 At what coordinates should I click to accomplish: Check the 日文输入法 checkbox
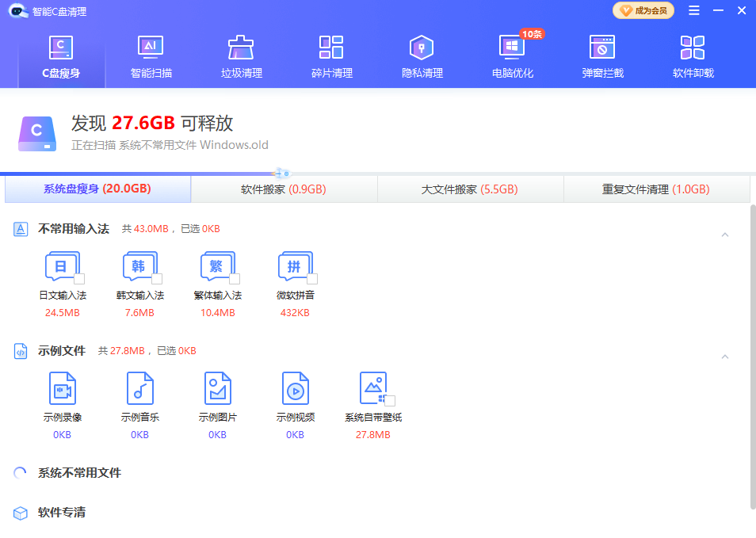tap(79, 279)
